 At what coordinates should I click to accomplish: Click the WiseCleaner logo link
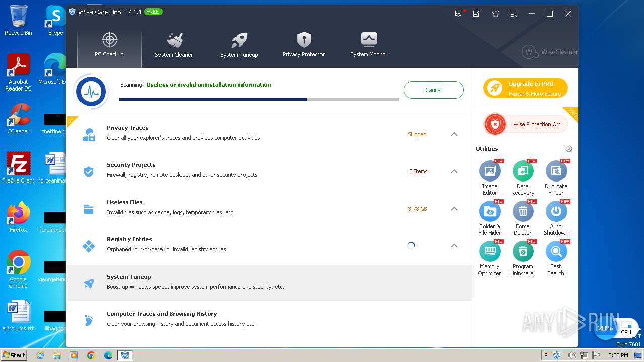point(550,52)
